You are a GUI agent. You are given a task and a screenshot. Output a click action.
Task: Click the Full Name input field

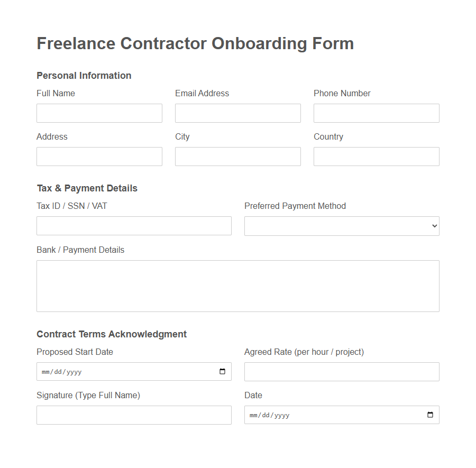(99, 113)
